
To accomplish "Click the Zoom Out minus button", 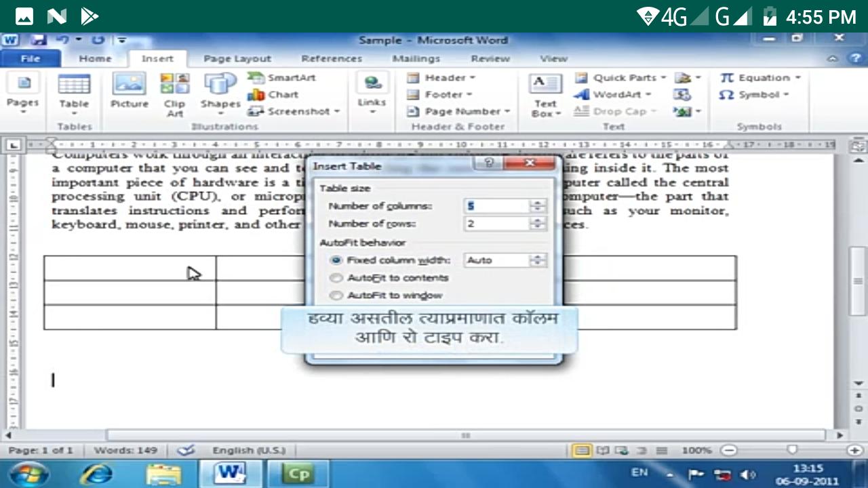I will (x=728, y=450).
